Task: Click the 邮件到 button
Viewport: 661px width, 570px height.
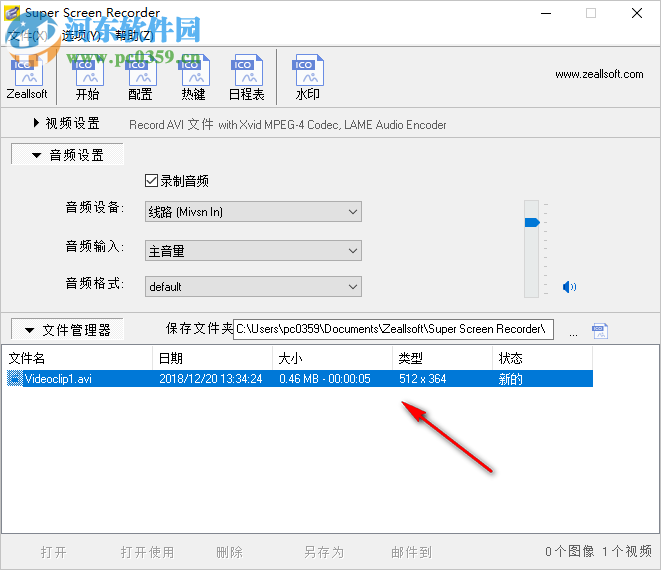Action: click(x=411, y=552)
